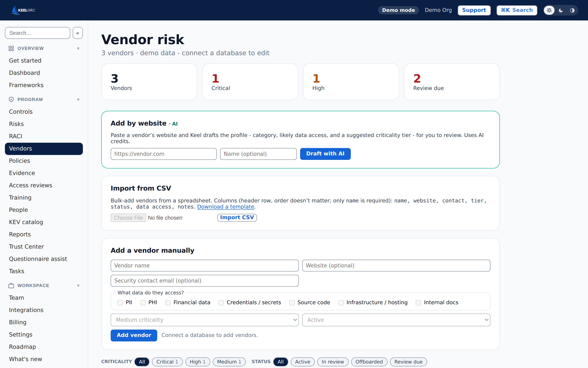Focus the sidebar Search field
This screenshot has width=588, height=368.
pyautogui.click(x=37, y=33)
